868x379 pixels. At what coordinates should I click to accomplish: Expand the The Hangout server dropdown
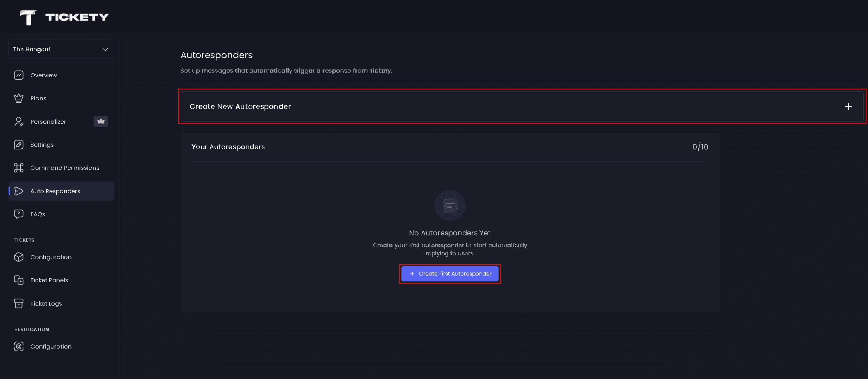coord(60,49)
